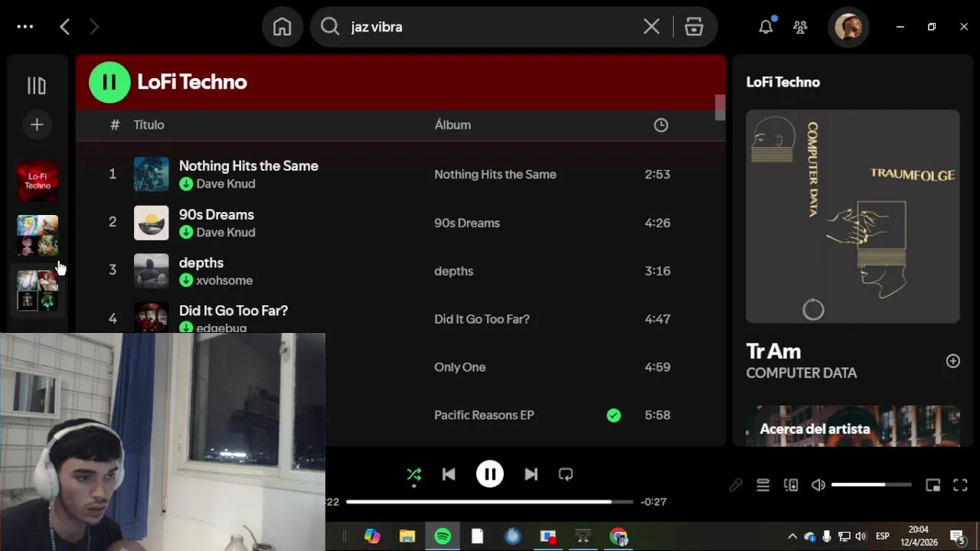Open album link Pacific Reasons EP
The height and width of the screenshot is (551, 980).
(484, 415)
